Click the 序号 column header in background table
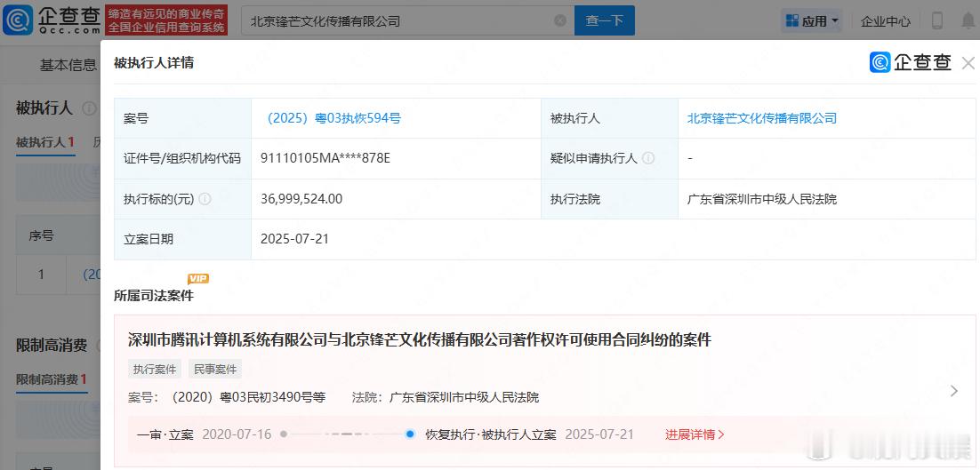980x470 pixels. [x=41, y=235]
